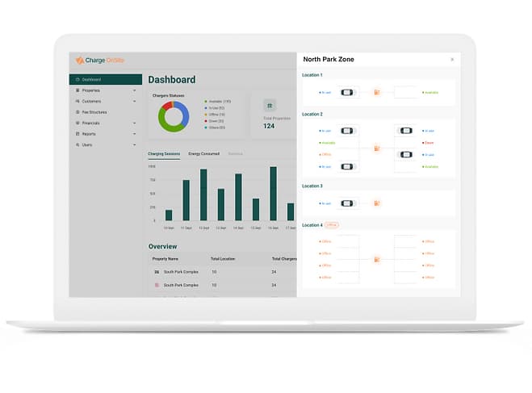Image resolution: width=532 pixels, height=393 pixels.
Task: Select the Charging Sessions tab
Action: point(164,153)
